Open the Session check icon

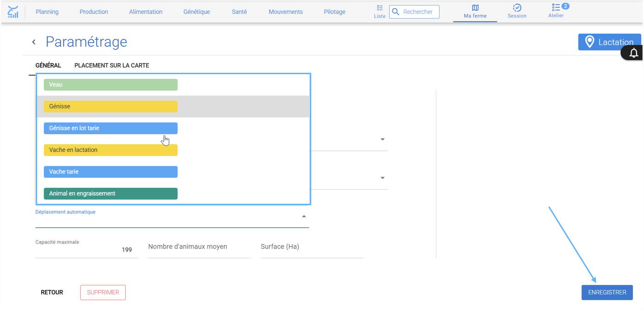pos(517,8)
